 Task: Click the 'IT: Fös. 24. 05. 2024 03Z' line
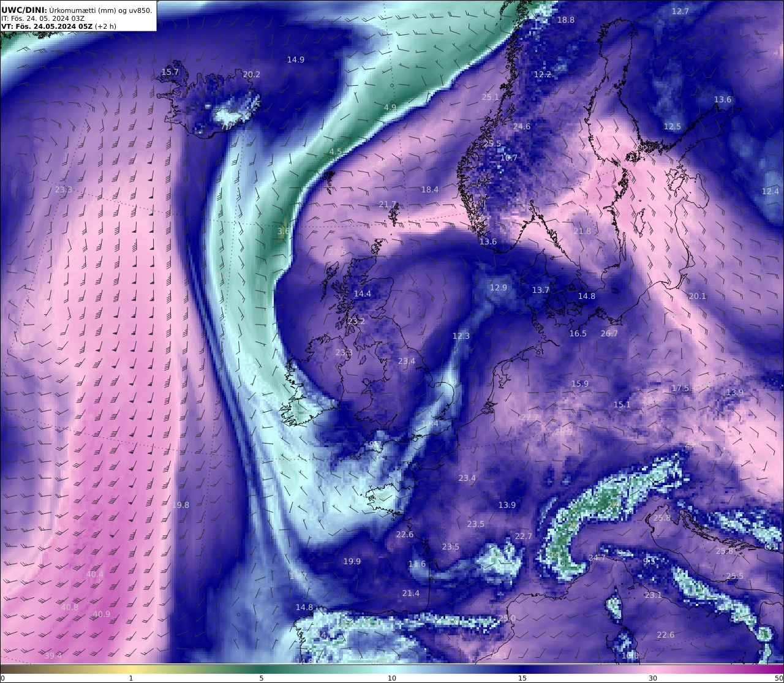click(x=43, y=18)
